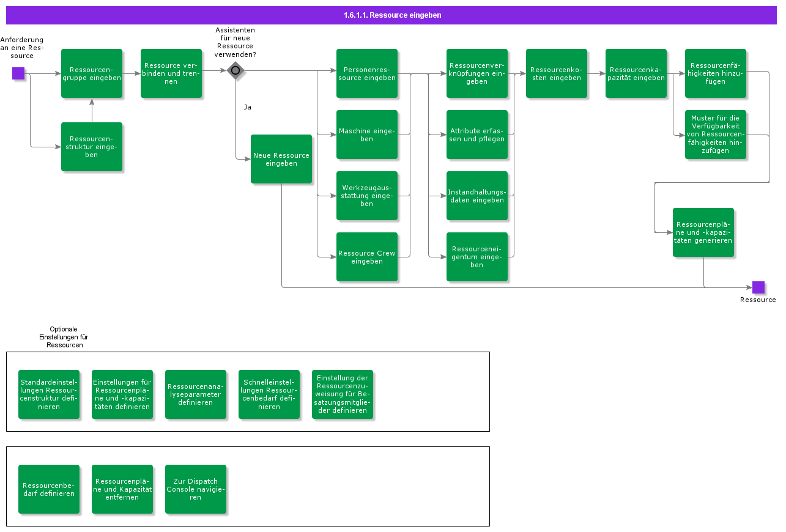The height and width of the screenshot is (532, 786).
Task: Select the Personenressource eingeben box
Action: tap(367, 73)
